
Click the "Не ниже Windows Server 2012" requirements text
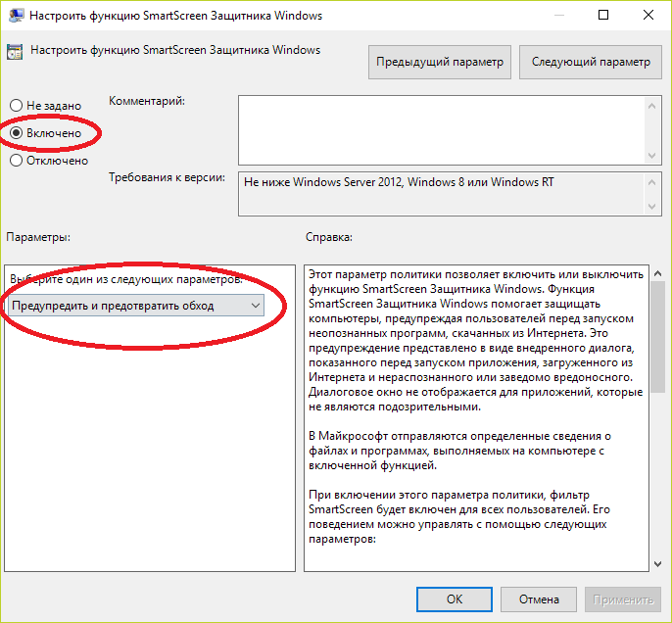[x=399, y=182]
